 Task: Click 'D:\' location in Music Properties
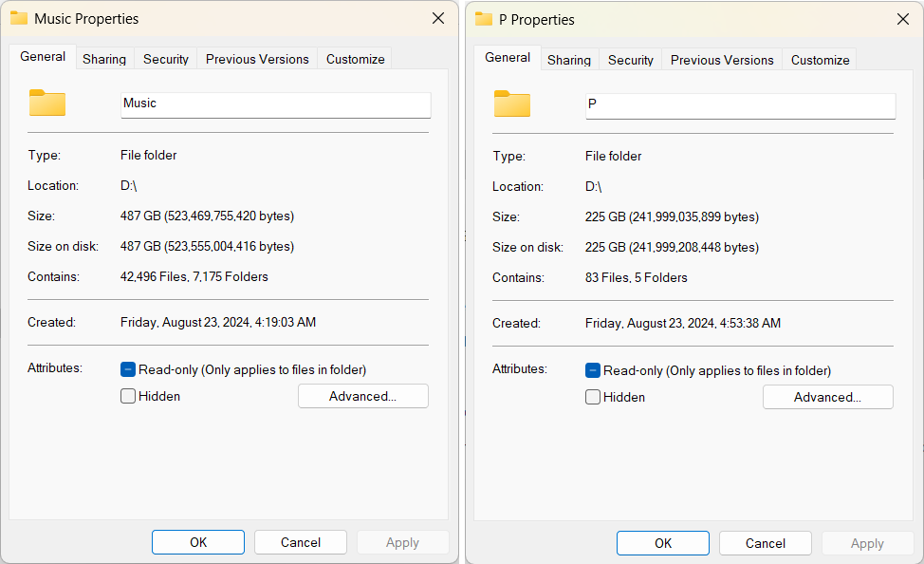pos(128,186)
